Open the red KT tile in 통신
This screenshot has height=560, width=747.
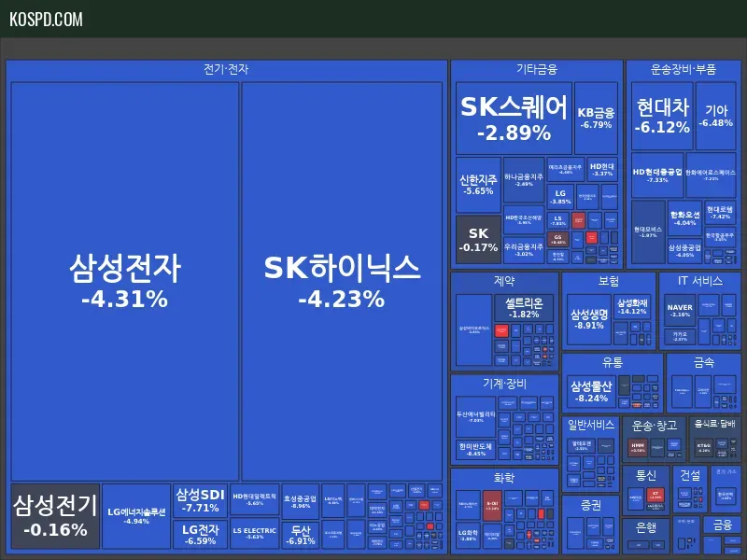pyautogui.click(x=655, y=496)
